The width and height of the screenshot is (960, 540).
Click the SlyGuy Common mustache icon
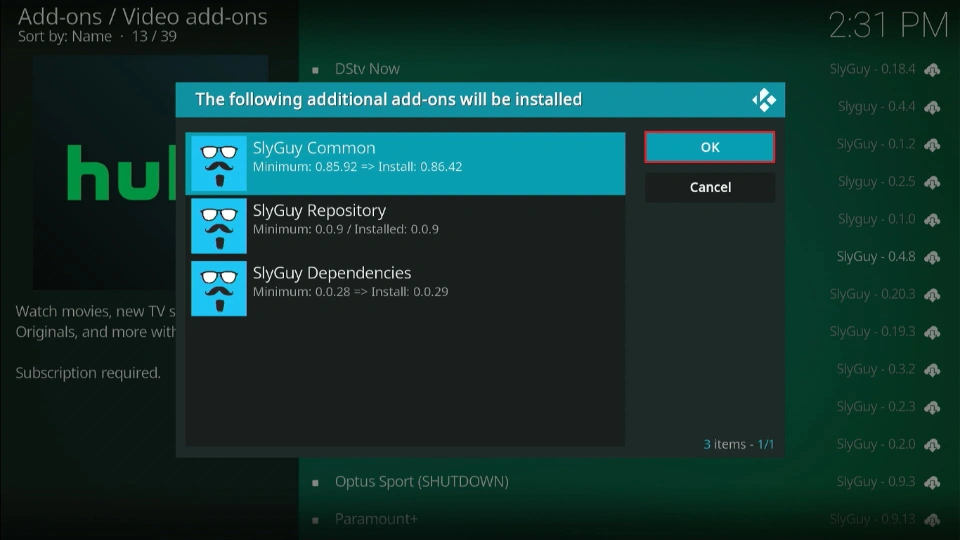tap(219, 163)
